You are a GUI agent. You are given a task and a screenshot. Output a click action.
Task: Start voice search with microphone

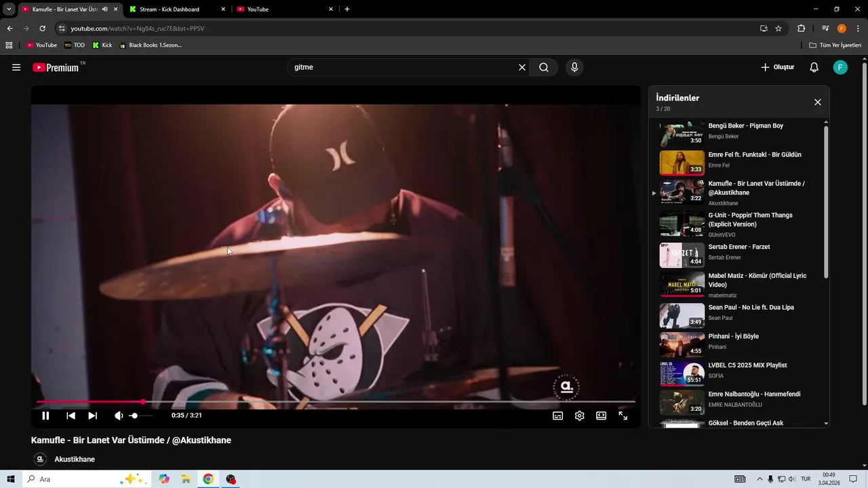574,67
